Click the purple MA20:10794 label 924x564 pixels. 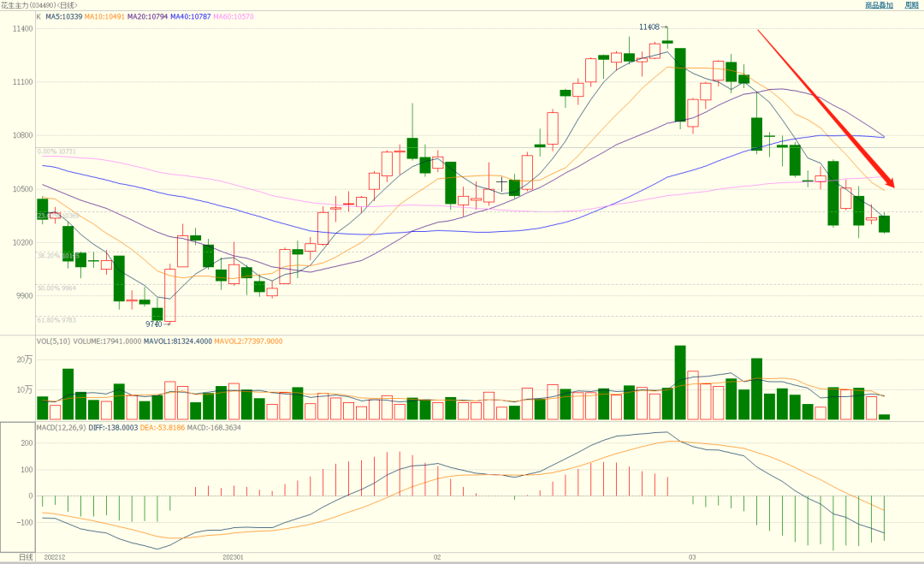(x=147, y=16)
